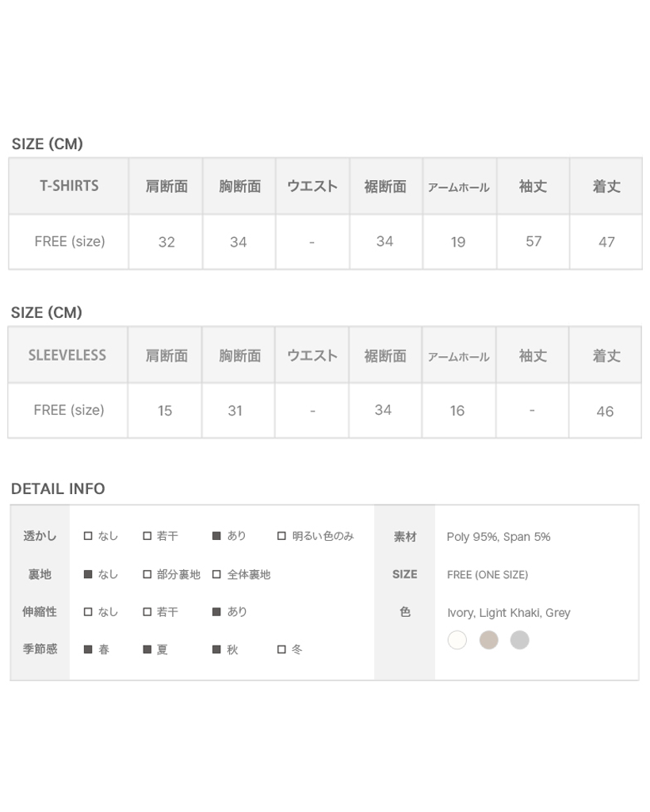Toggle the '秋' season checkbox
The height and width of the screenshot is (812, 650).
click(x=216, y=649)
